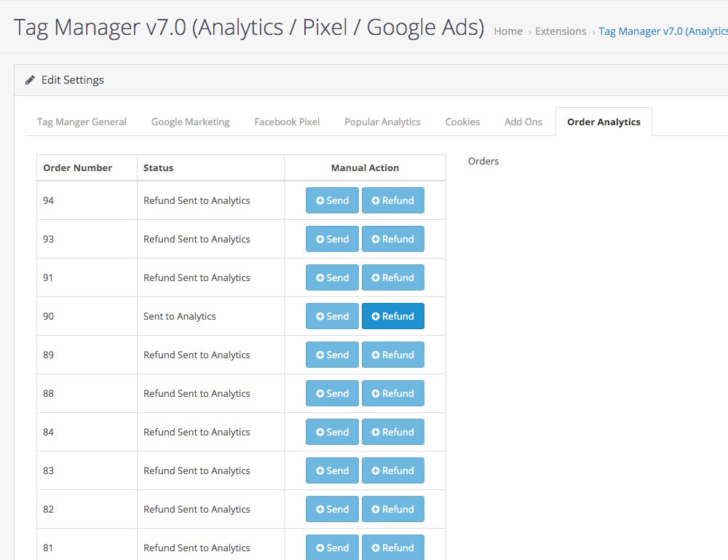728x560 pixels.
Task: Click the Tag Manager v7.0 breadcrumb link
Action: (x=663, y=31)
